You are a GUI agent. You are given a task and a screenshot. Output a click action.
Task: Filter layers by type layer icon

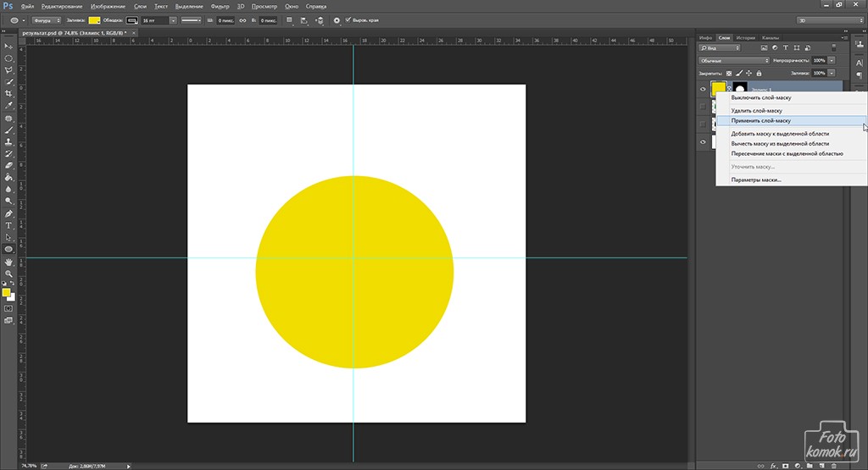786,48
